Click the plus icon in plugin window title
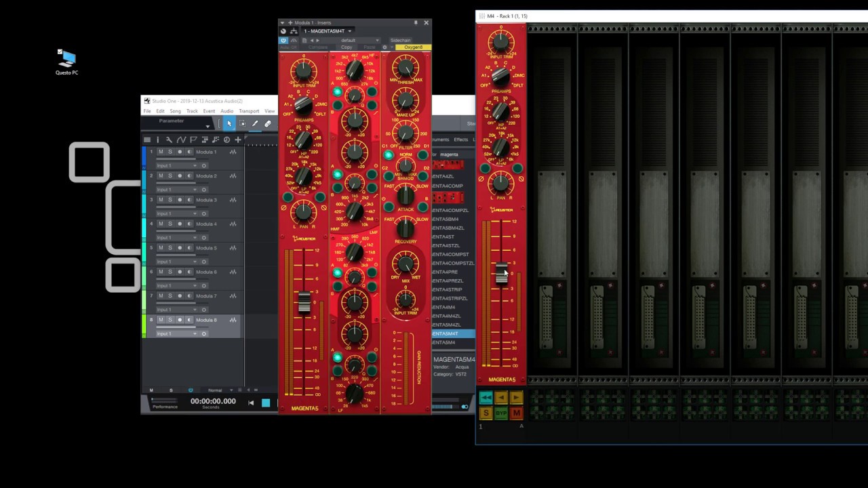The width and height of the screenshot is (868, 488). [x=290, y=22]
